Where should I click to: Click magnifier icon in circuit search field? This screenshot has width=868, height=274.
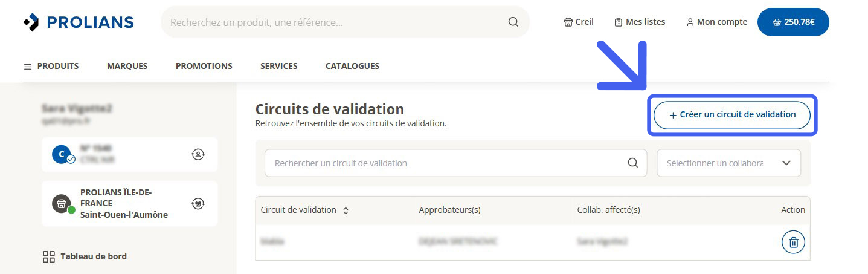point(632,163)
